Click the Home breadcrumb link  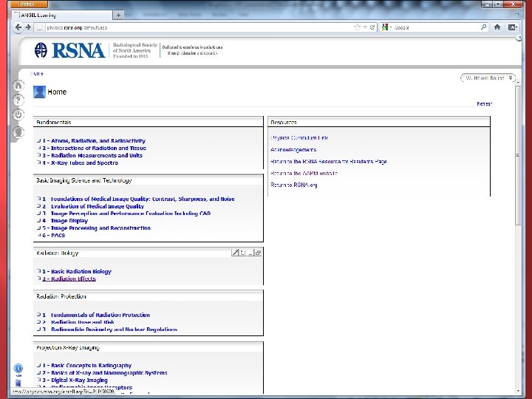[x=37, y=74]
